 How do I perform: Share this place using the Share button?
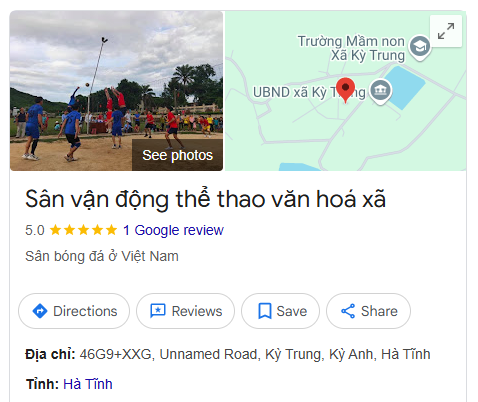pyautogui.click(x=368, y=311)
